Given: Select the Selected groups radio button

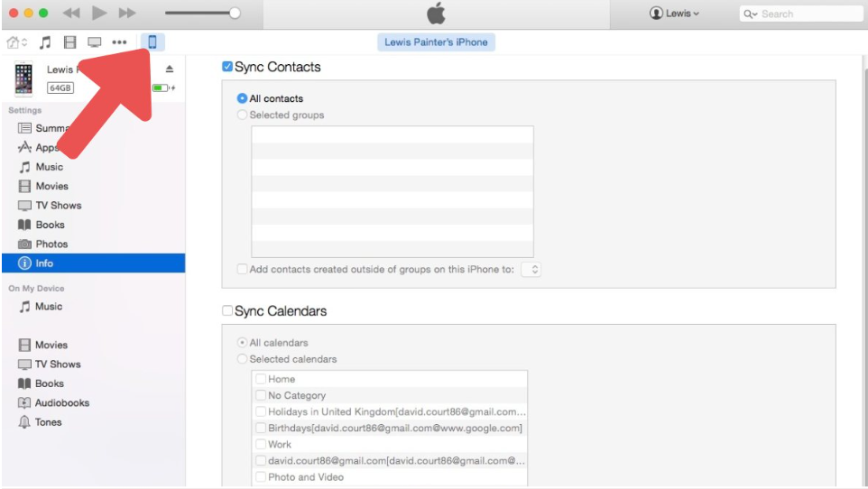Looking at the screenshot, I should point(242,115).
